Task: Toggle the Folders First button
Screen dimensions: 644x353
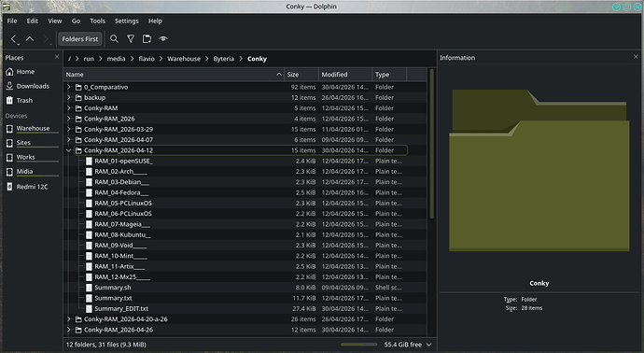Action: tap(80, 39)
